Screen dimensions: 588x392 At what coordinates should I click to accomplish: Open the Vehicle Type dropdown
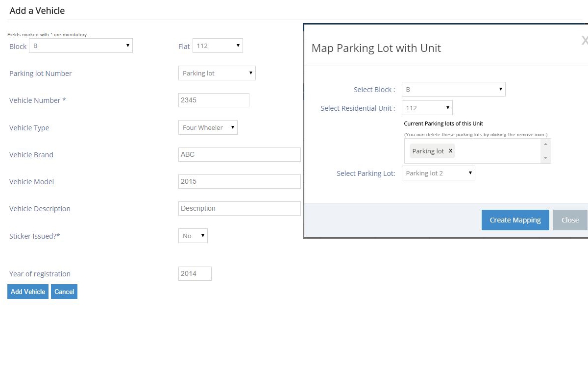(x=208, y=127)
